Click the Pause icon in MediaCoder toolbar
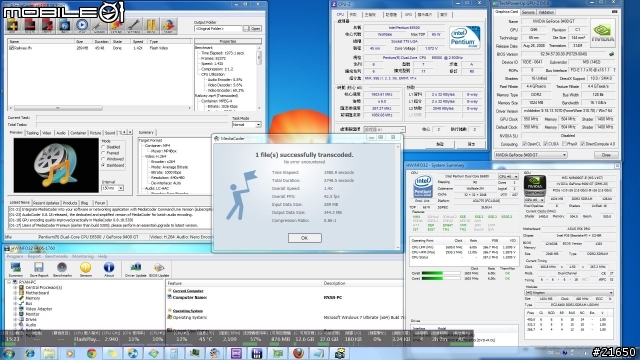The image size is (640, 360). tap(151, 25)
